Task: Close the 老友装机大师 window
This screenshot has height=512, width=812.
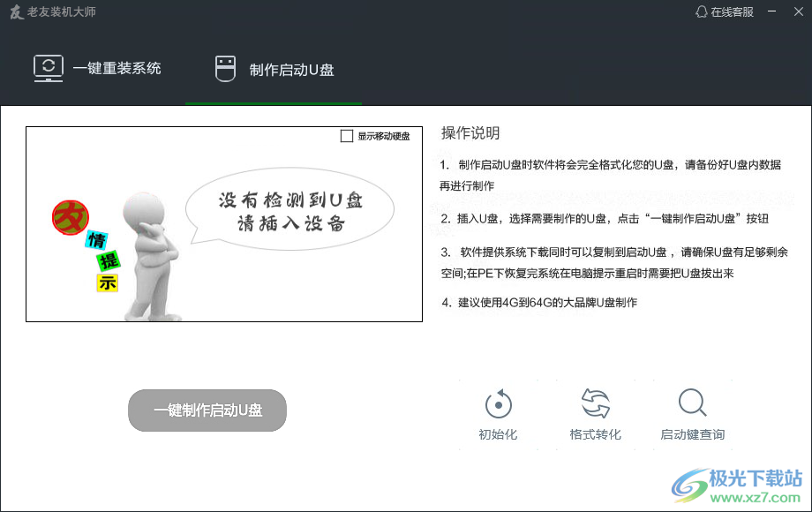Action: [x=799, y=11]
